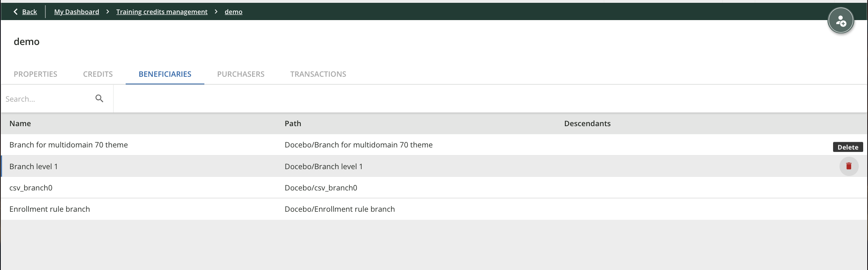Open the Properties tab
This screenshot has width=868, height=270.
35,74
